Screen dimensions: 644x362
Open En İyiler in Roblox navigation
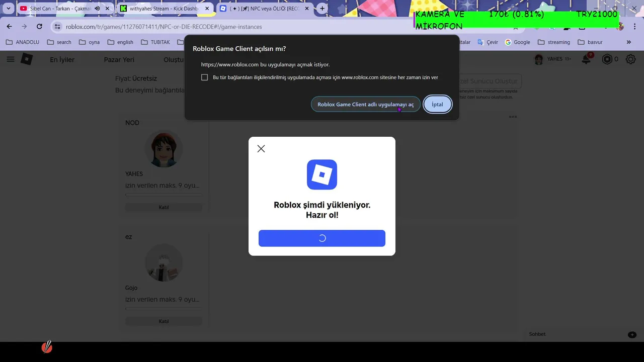coord(62,59)
